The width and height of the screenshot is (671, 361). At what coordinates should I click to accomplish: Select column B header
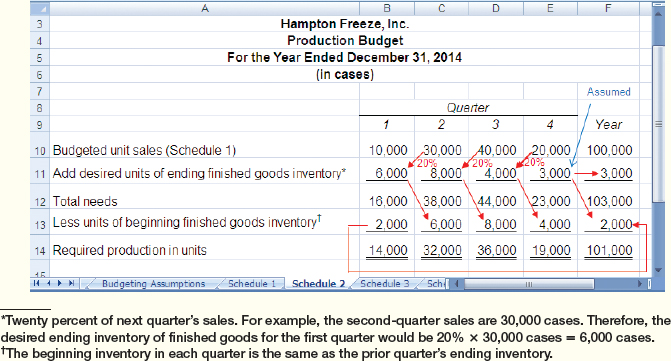pos(387,8)
